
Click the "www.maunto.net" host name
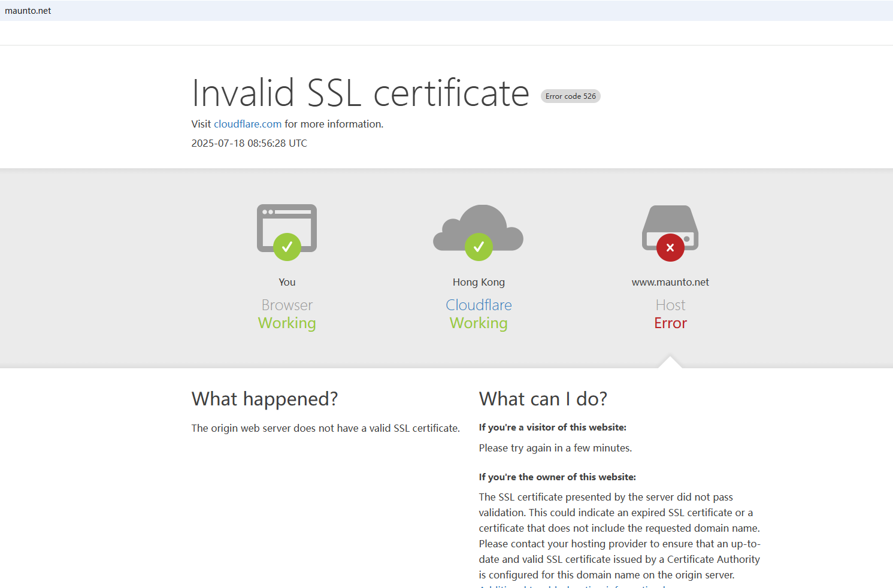point(670,282)
